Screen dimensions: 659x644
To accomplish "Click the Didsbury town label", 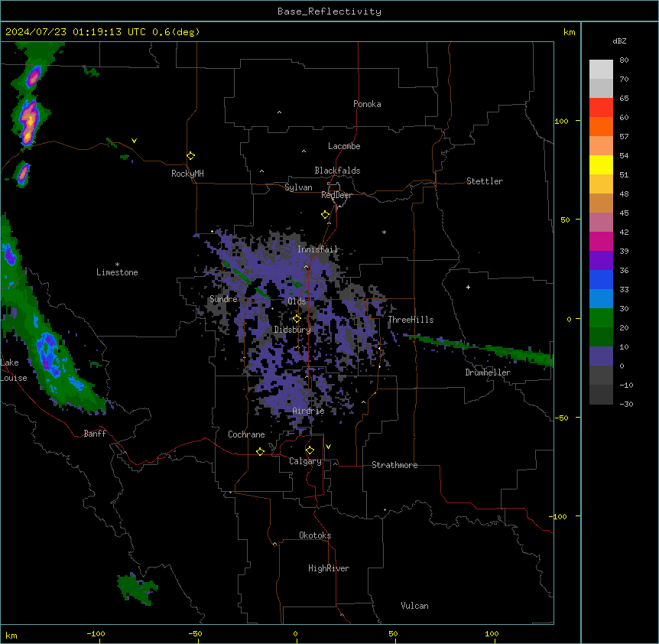I will point(293,330).
